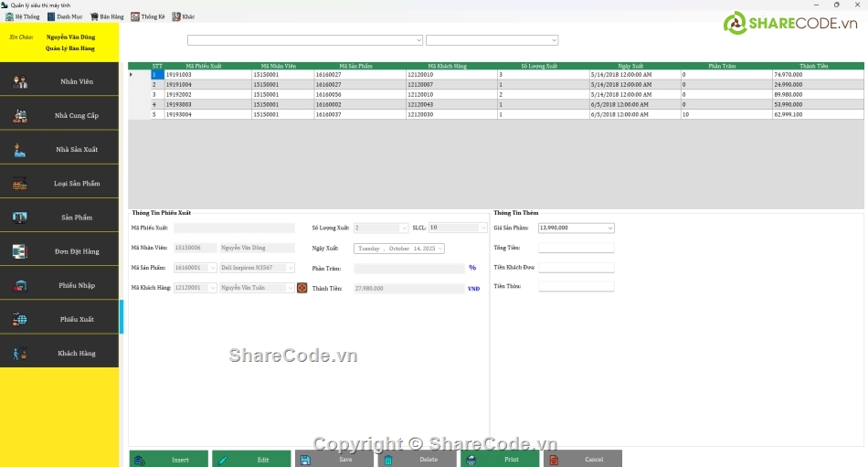
Task: Expand the Giá Sản Phẩm dropdown
Action: tap(609, 228)
